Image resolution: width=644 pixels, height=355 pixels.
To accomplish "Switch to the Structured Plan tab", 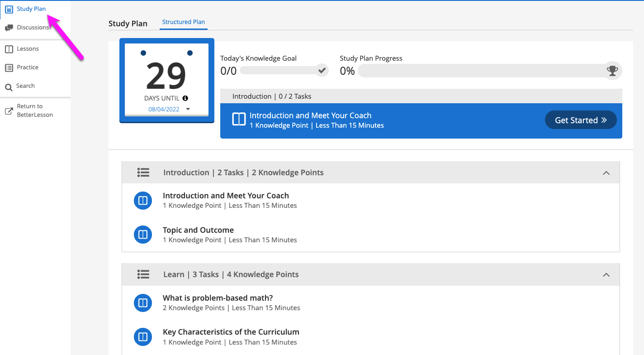I will tap(183, 22).
